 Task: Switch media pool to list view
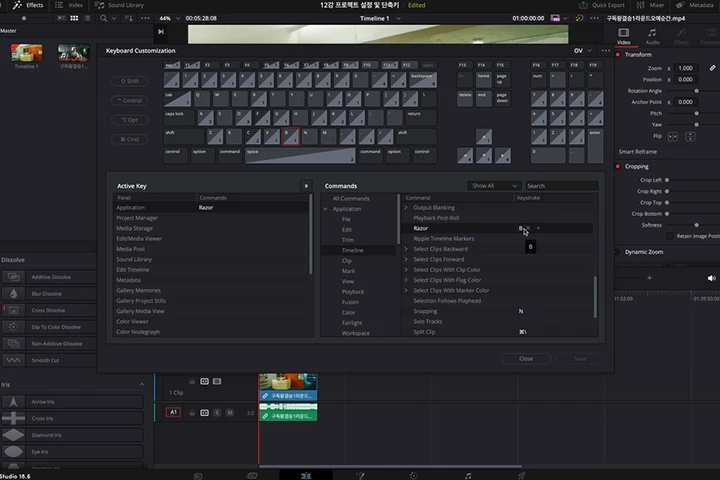87,18
